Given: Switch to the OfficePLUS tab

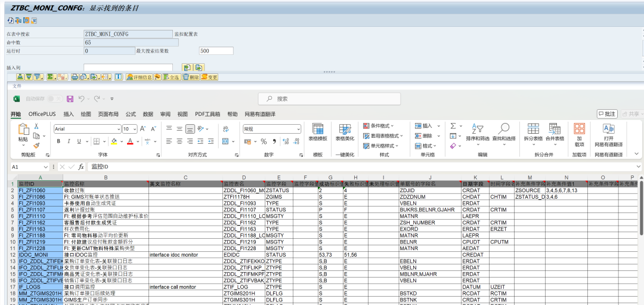Looking at the screenshot, I should point(42,114).
